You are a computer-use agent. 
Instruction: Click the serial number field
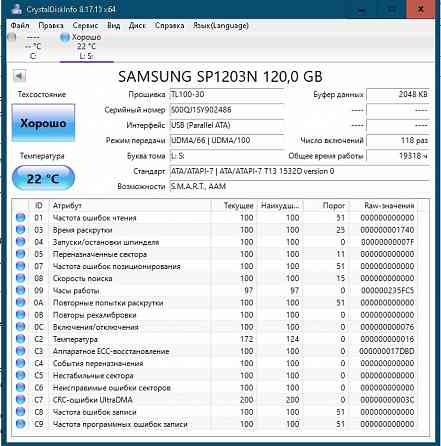[227, 110]
